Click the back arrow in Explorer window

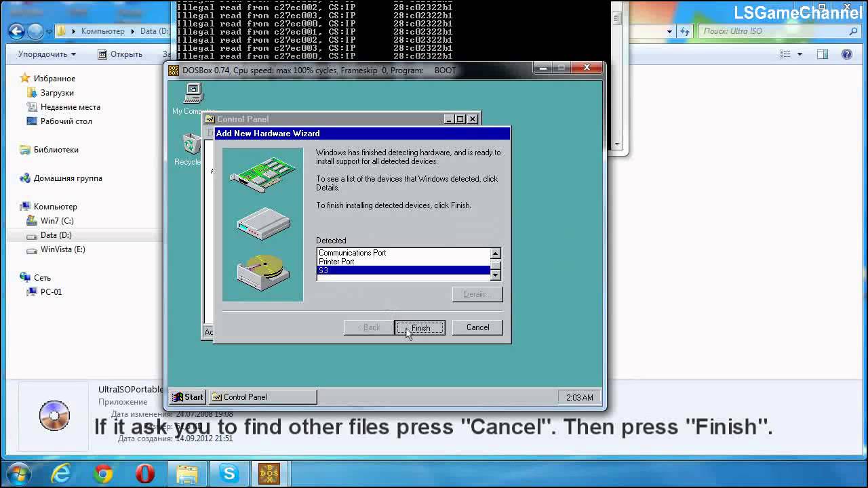tap(17, 31)
